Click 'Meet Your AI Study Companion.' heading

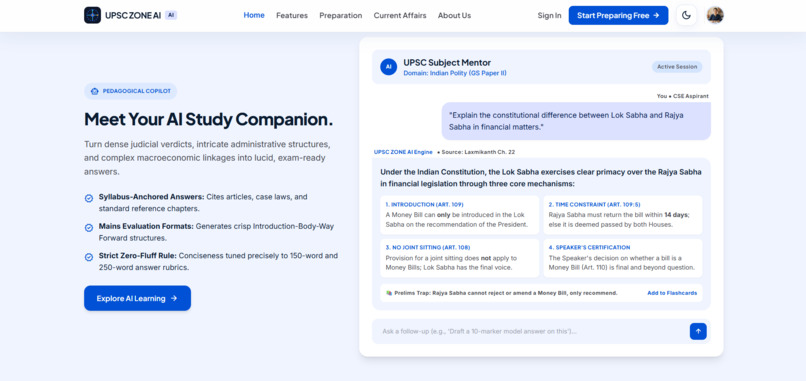pyautogui.click(x=209, y=119)
